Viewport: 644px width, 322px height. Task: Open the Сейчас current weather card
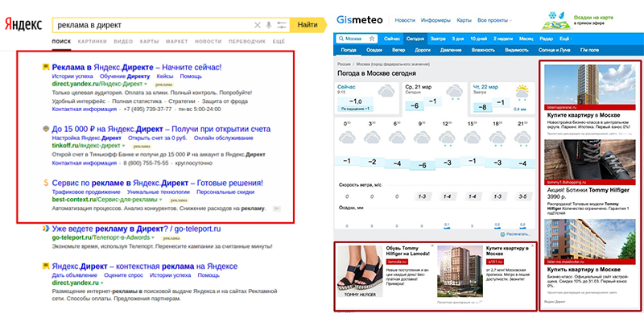coord(367,98)
